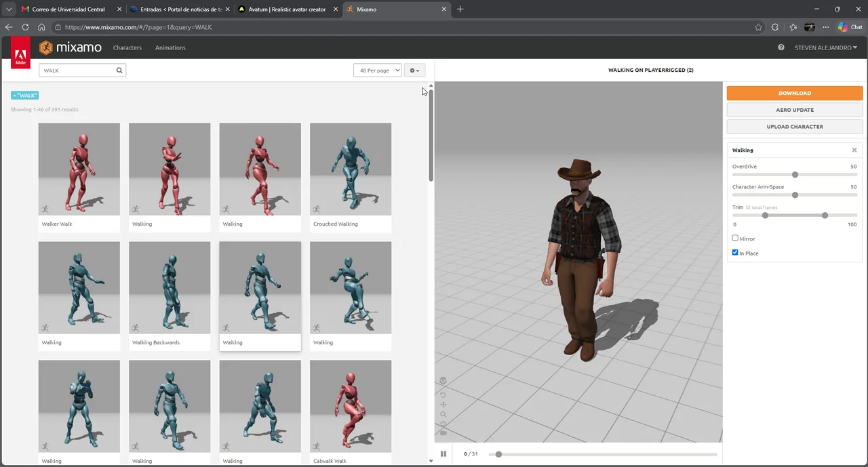The image size is (868, 467).
Task: Bookmark this page with star icon
Action: click(758, 27)
